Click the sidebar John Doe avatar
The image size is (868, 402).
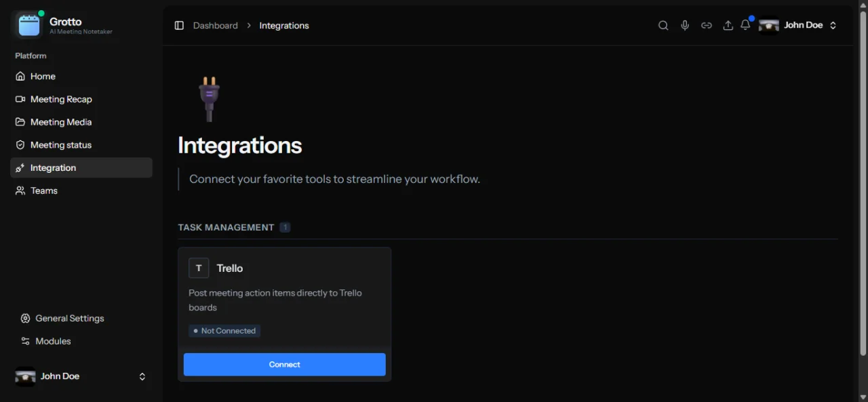point(26,376)
